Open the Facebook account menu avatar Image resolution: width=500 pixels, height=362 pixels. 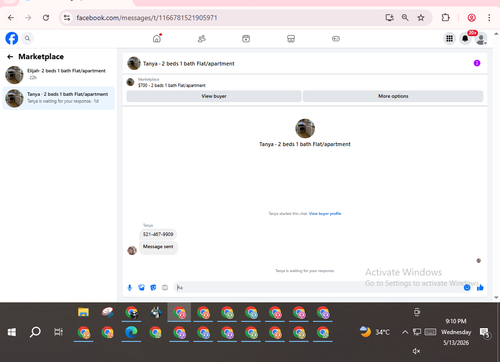click(481, 39)
